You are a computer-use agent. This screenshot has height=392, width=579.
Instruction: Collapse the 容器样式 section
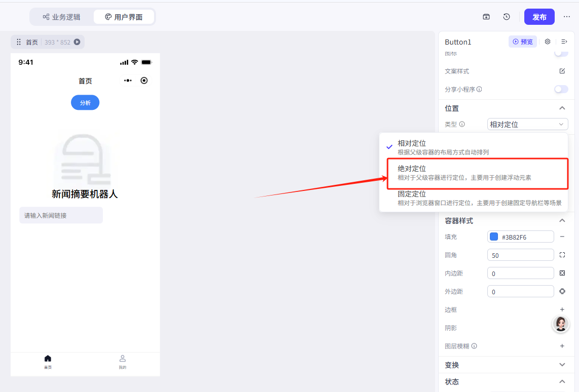562,220
